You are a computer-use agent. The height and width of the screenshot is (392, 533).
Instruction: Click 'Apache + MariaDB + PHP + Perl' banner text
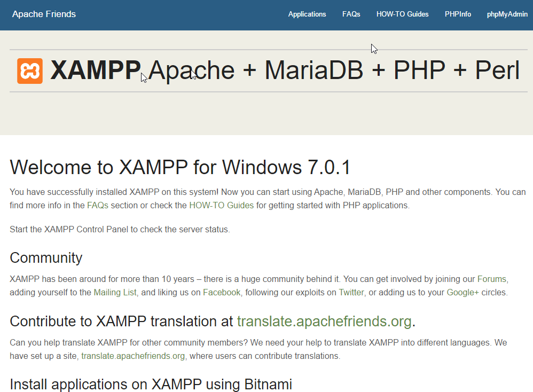(334, 70)
